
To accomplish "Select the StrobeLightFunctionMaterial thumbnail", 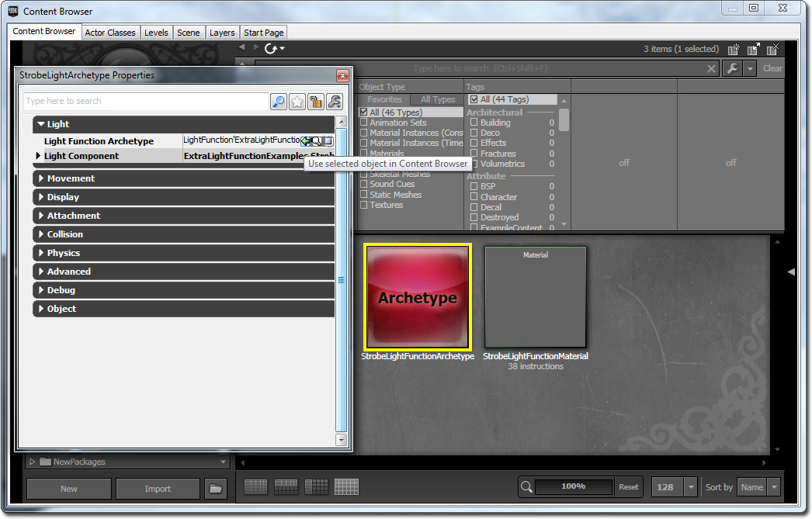I will point(535,296).
